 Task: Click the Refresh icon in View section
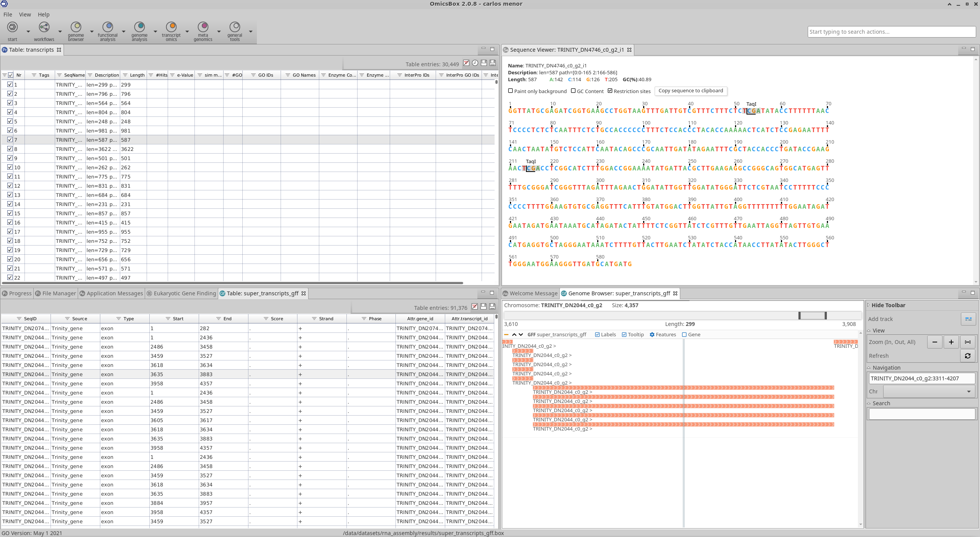[967, 356]
